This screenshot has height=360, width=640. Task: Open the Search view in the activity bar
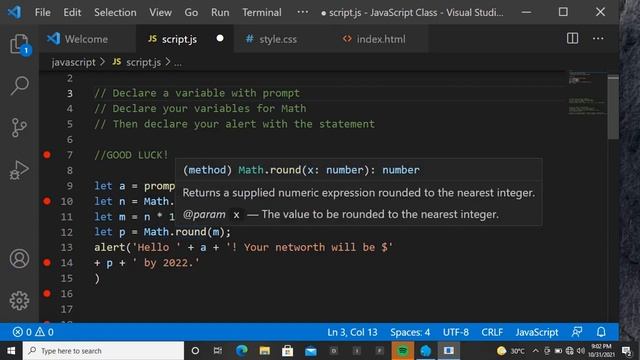click(x=19, y=86)
